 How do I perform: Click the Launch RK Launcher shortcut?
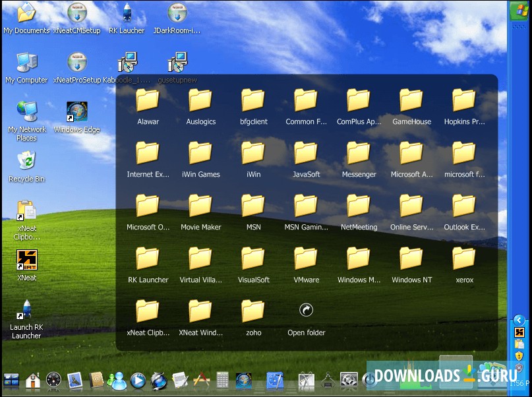tap(26, 310)
